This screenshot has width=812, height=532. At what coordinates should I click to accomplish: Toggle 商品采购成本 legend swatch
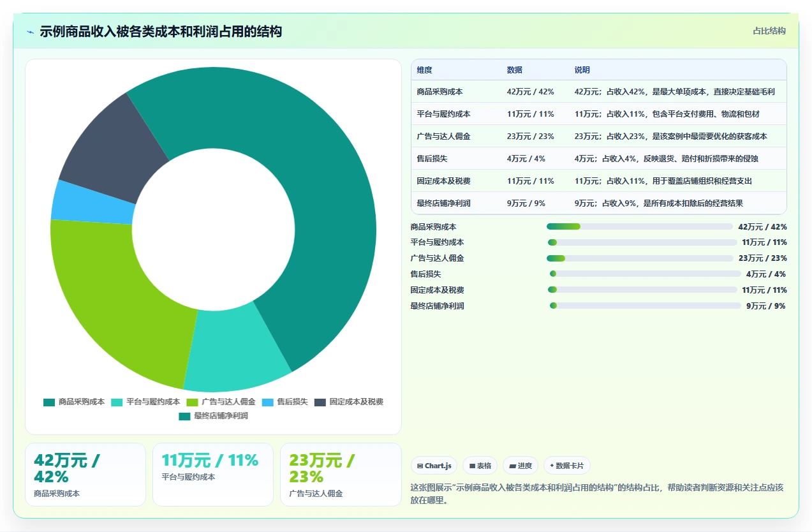coord(49,402)
